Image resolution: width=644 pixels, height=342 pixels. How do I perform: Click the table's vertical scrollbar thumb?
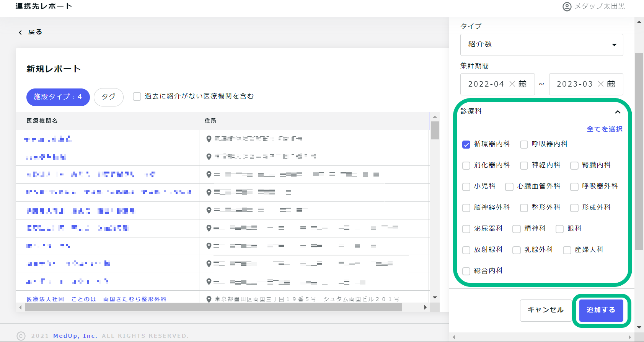coord(435,130)
